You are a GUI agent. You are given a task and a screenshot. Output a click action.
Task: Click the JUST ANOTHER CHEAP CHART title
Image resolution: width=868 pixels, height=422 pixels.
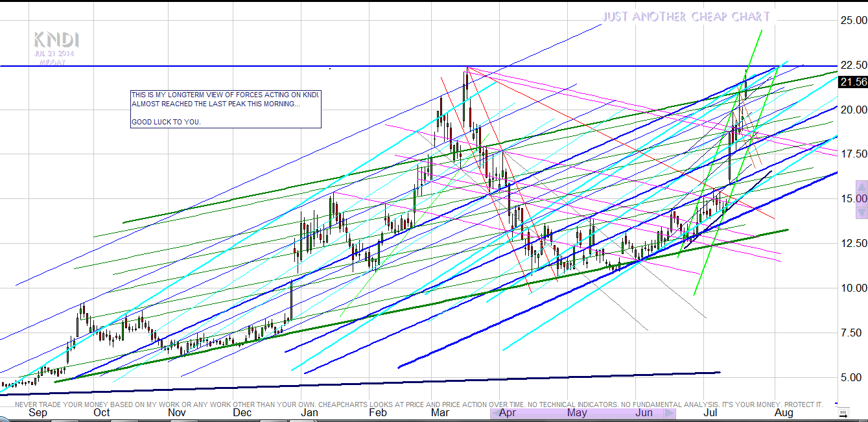(686, 17)
